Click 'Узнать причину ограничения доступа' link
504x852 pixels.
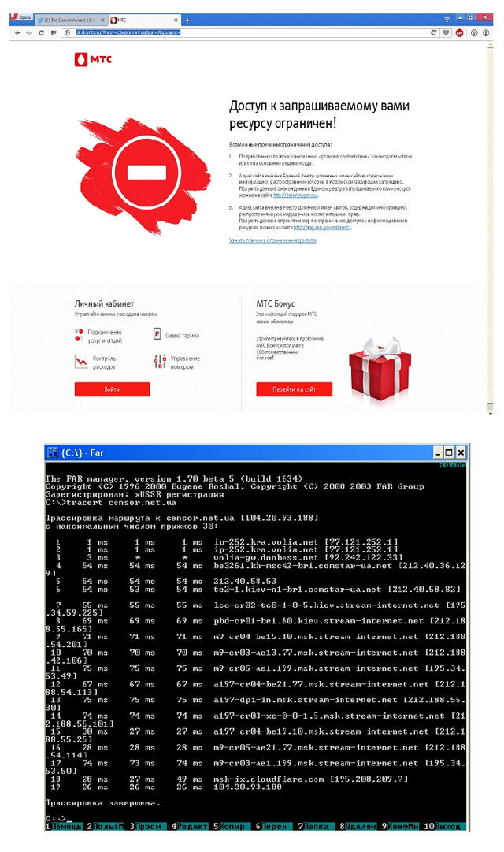tap(272, 240)
